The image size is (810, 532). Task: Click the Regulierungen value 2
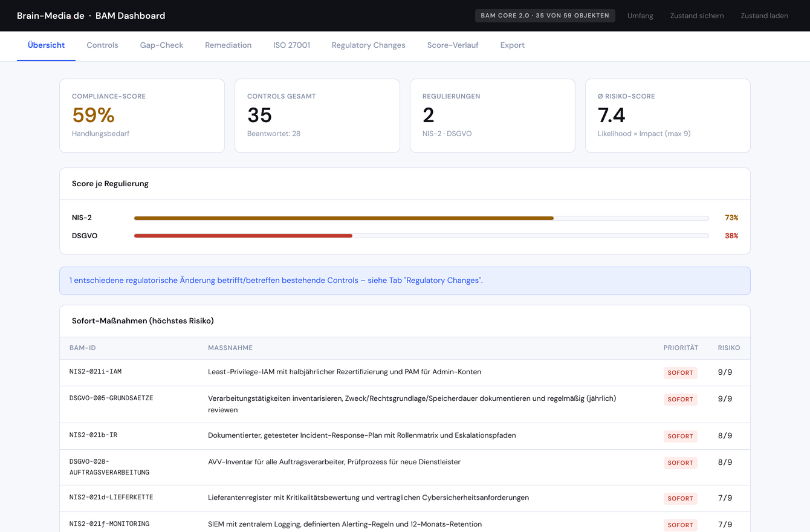[x=429, y=115]
